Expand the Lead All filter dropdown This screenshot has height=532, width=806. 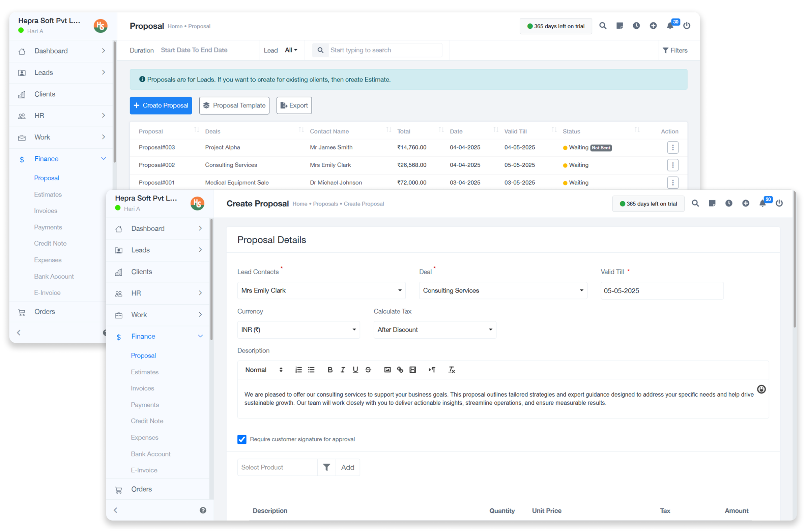coord(291,50)
